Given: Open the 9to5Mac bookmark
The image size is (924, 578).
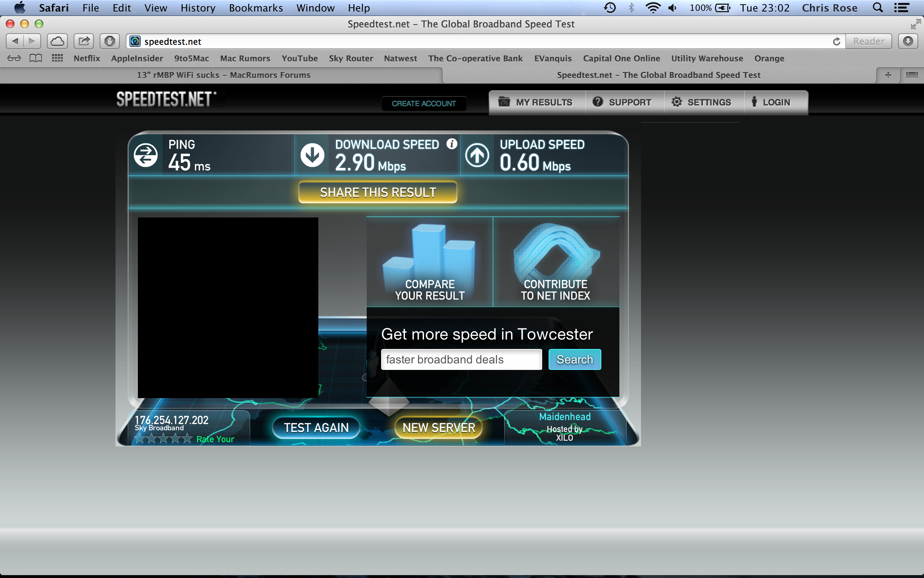Looking at the screenshot, I should [x=192, y=59].
